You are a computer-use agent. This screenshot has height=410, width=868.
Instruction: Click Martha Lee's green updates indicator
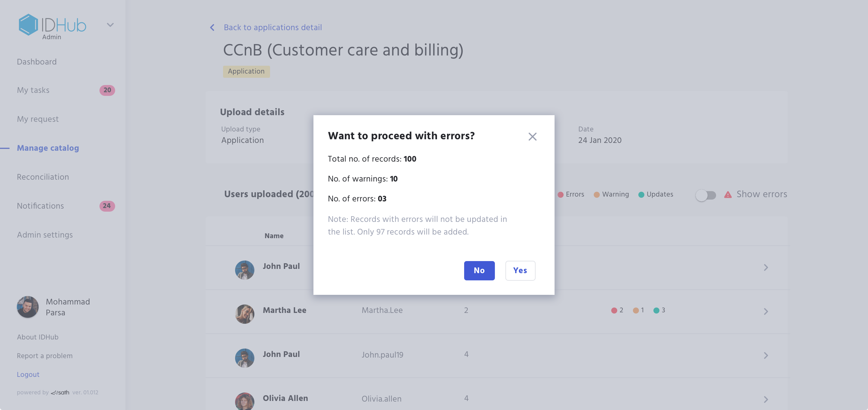point(656,311)
